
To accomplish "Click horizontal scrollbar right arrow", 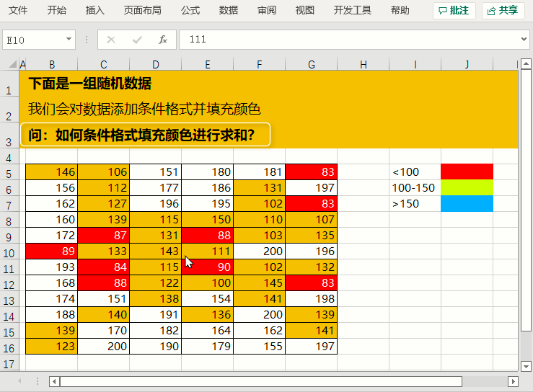I will [x=513, y=381].
